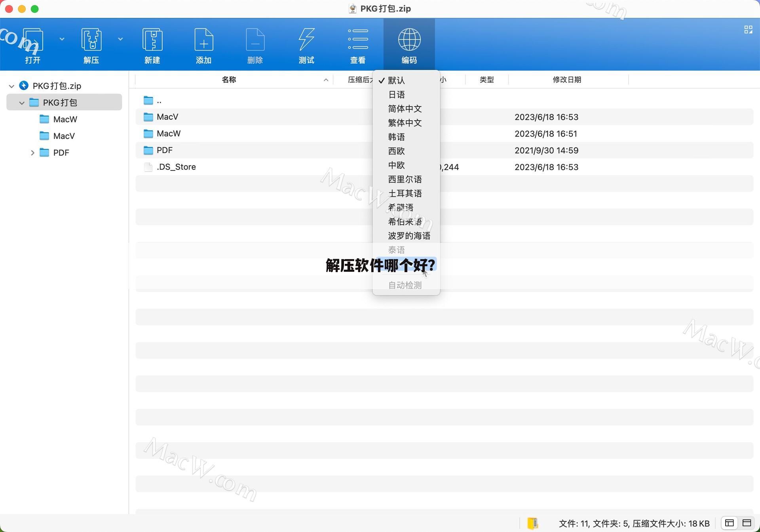Open the dropdown arrow next to 打开
The width and height of the screenshot is (760, 532).
(x=62, y=39)
